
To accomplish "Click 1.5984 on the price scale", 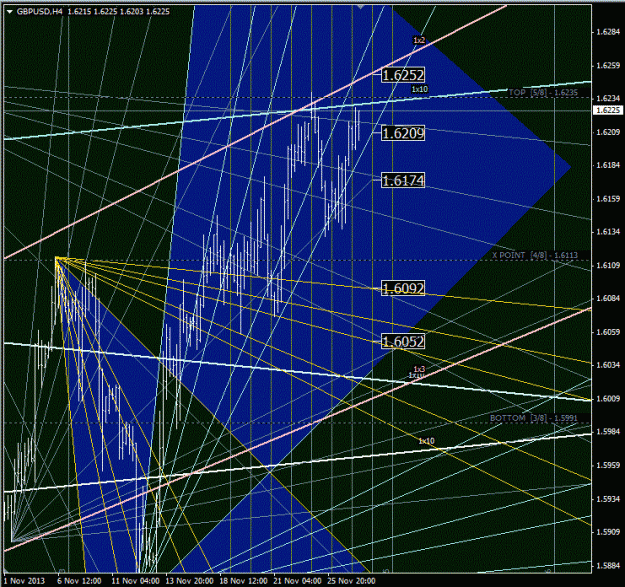I will click(608, 431).
